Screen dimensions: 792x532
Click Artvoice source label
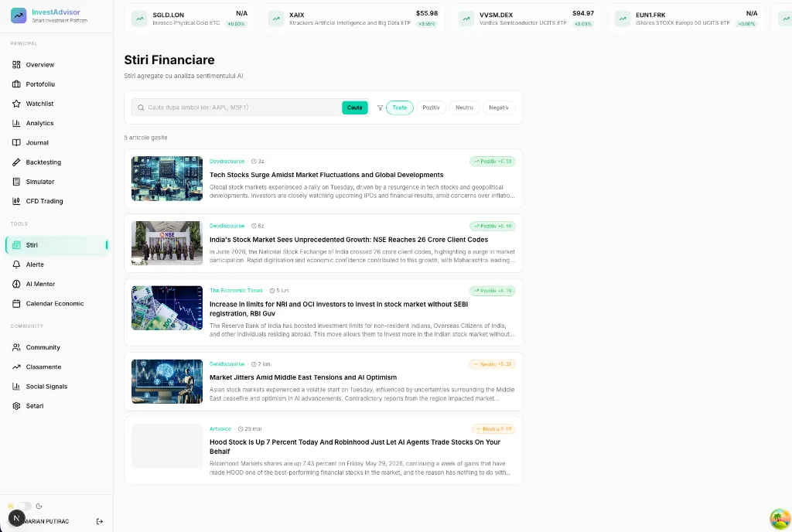pos(220,429)
